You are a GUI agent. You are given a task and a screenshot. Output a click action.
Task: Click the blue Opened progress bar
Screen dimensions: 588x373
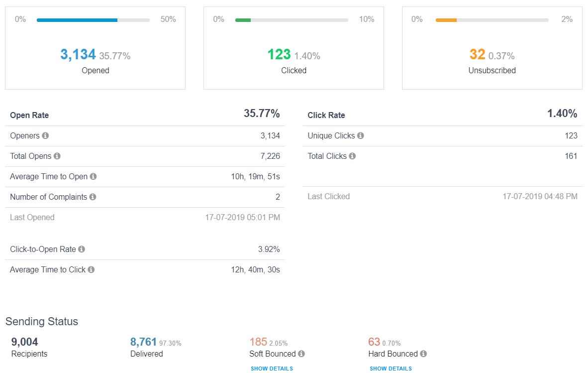click(x=94, y=20)
